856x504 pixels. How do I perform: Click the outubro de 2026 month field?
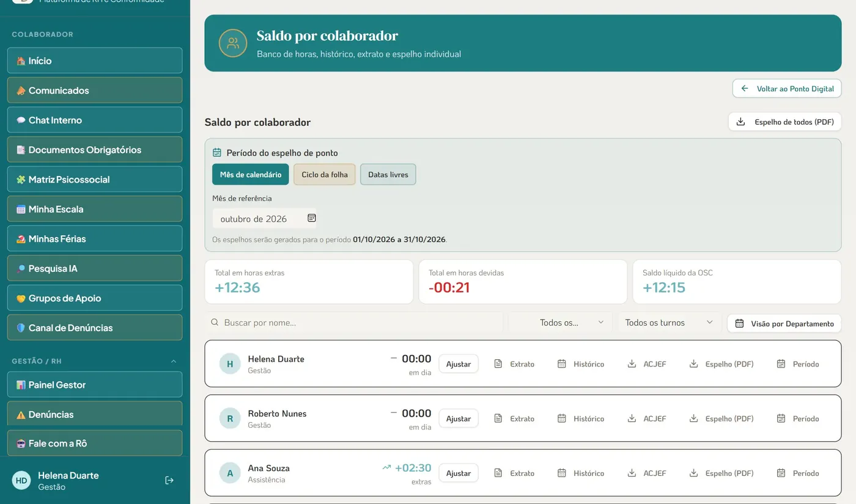click(265, 219)
